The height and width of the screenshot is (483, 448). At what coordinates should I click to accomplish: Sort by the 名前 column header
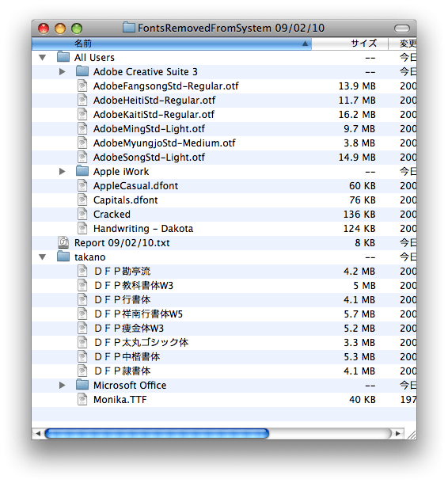tap(172, 44)
